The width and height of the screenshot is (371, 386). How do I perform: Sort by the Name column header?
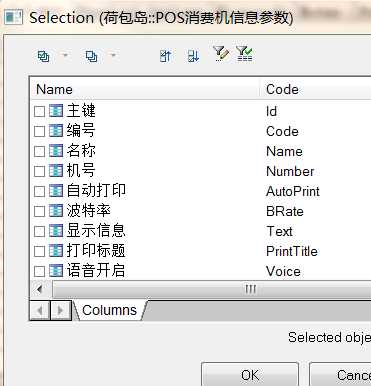tap(145, 89)
